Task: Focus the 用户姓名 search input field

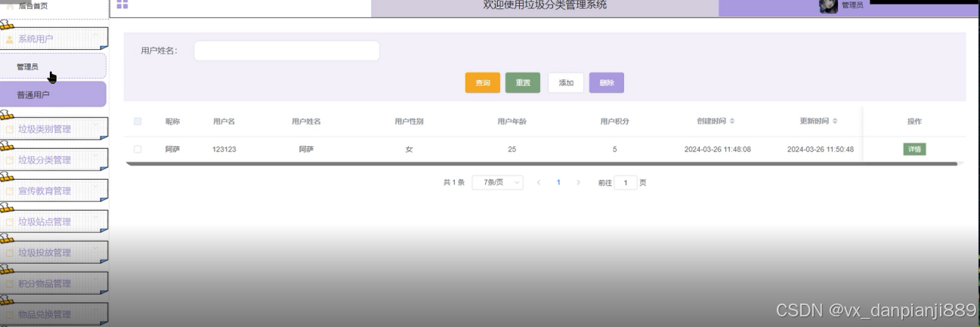Action: point(286,51)
